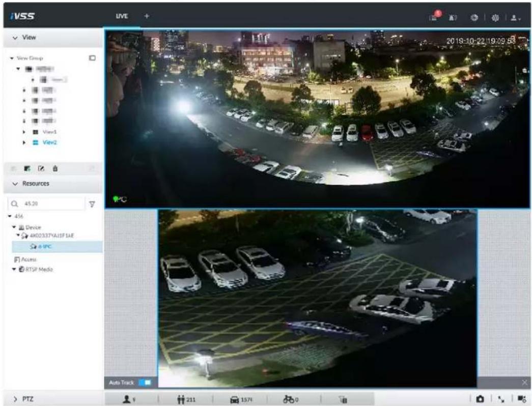Collapse the View panel section
The image size is (532, 406).
coord(15,38)
